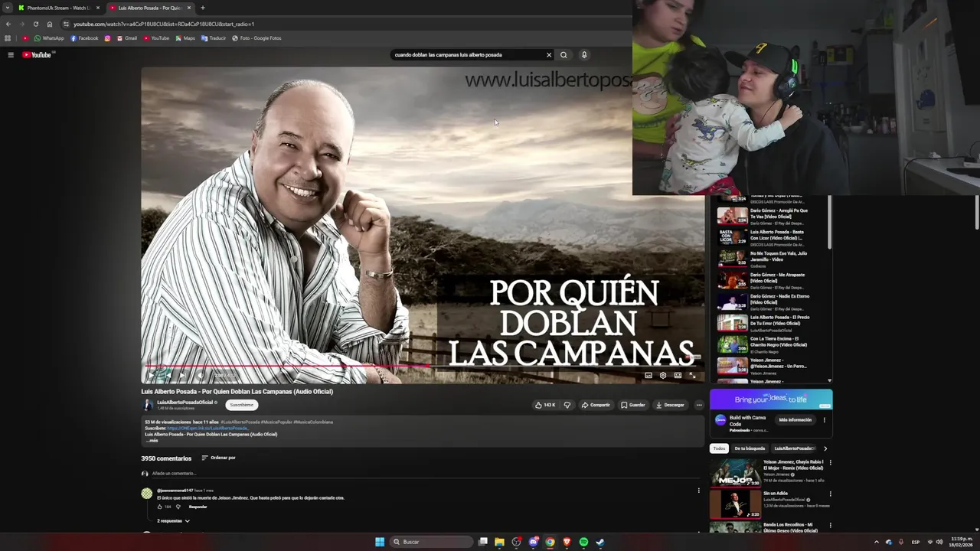Seek along the red video progress bar
The width and height of the screenshot is (980, 551).
tap(421, 367)
